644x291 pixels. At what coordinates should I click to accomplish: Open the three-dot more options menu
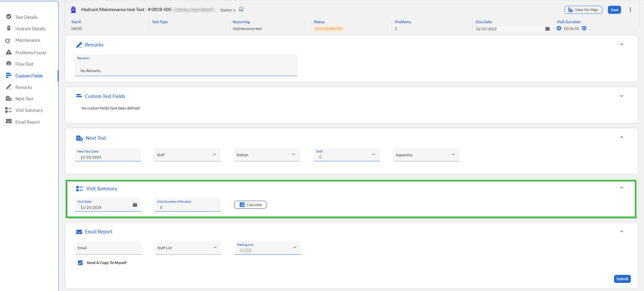click(x=630, y=10)
